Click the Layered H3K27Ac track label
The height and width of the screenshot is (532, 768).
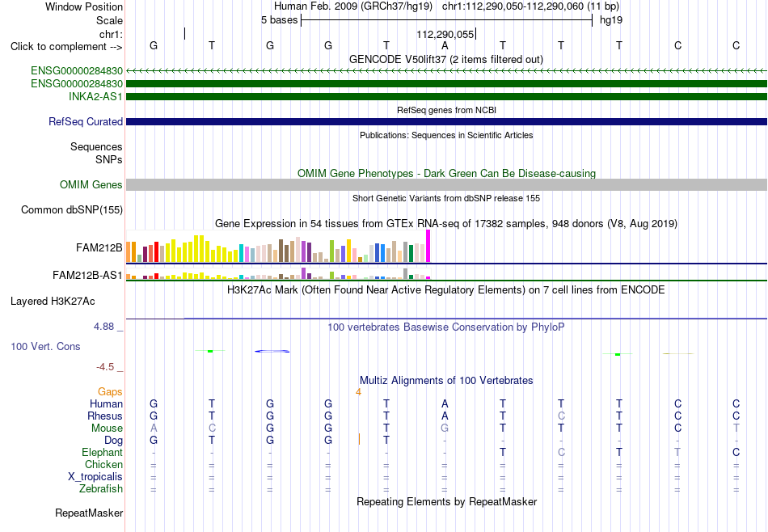pyautogui.click(x=53, y=302)
